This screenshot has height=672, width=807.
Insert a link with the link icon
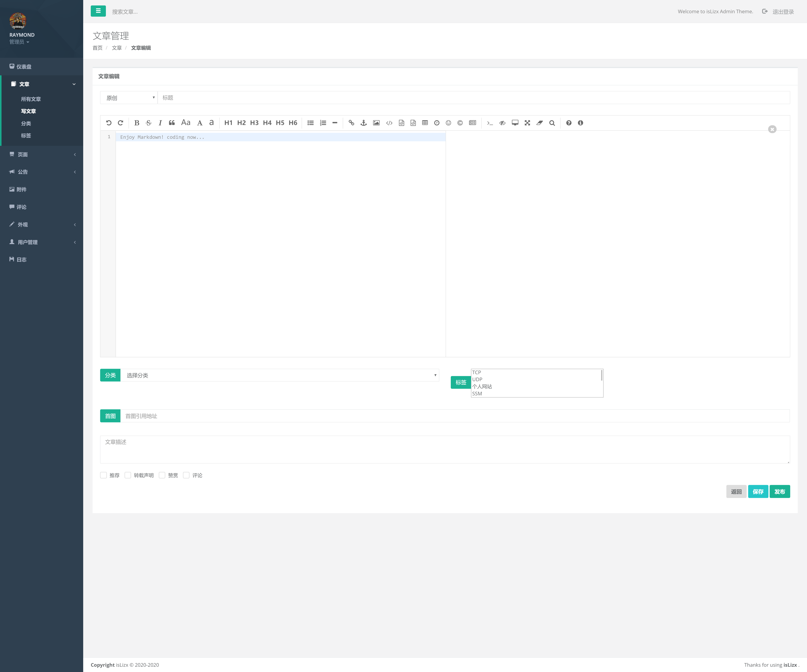[x=351, y=123]
